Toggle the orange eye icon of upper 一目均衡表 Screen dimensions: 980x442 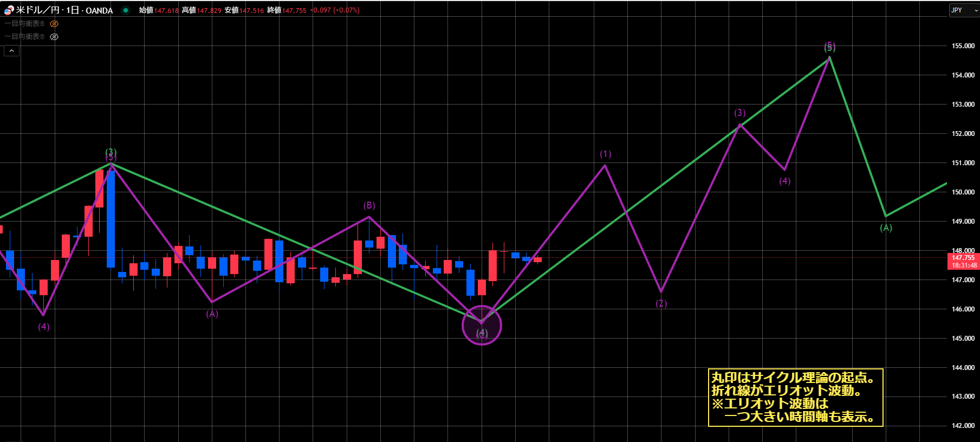tap(54, 24)
